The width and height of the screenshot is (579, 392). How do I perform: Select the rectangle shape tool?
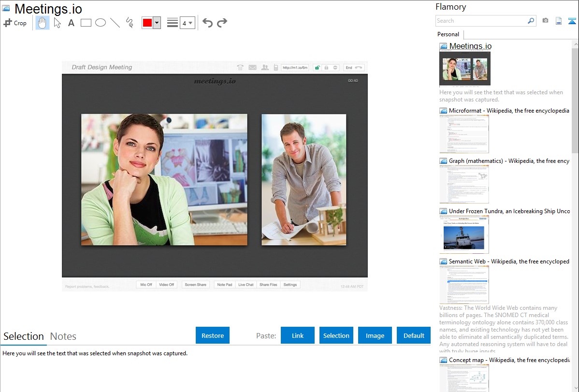point(86,23)
